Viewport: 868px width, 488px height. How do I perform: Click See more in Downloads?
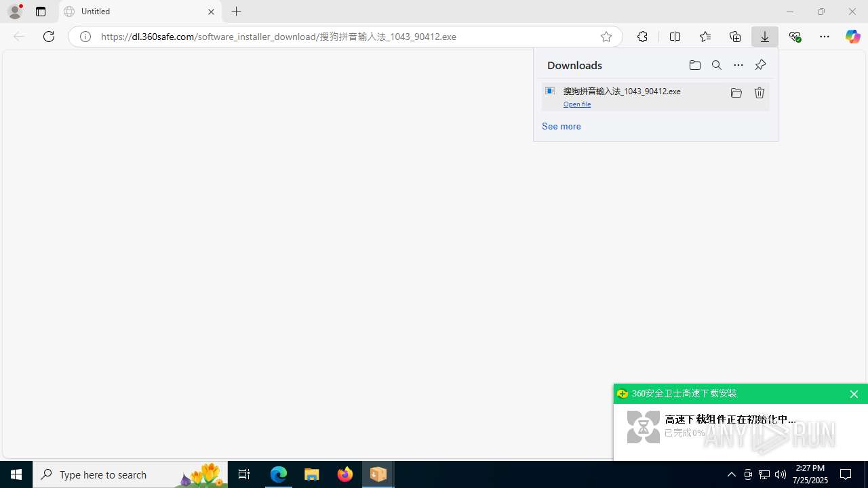click(x=561, y=126)
